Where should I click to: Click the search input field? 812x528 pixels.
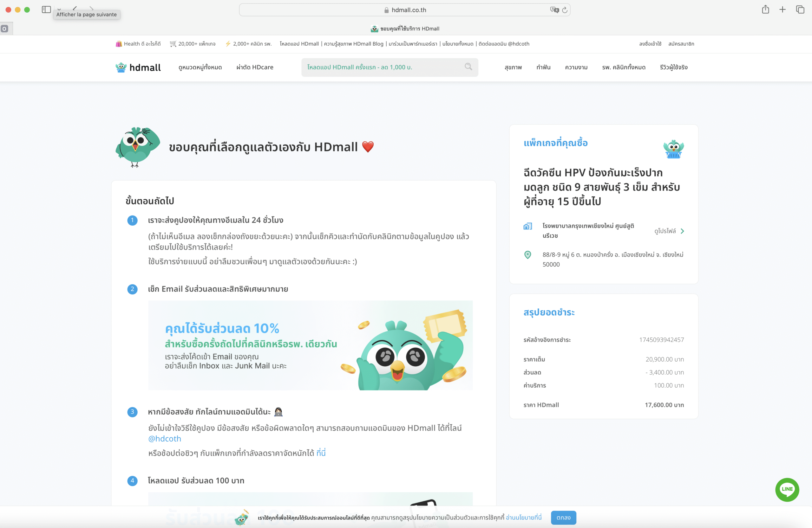click(382, 67)
